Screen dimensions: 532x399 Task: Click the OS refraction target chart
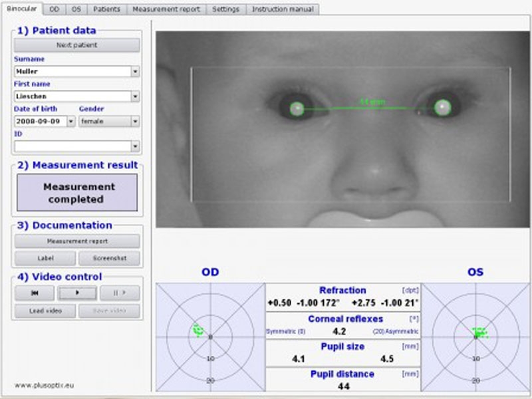click(x=475, y=337)
